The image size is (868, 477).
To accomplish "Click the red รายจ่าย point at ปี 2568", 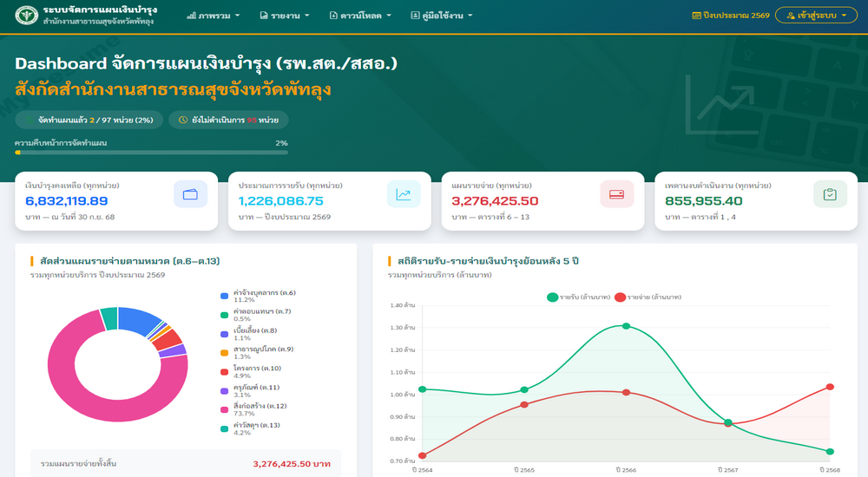I will click(830, 387).
